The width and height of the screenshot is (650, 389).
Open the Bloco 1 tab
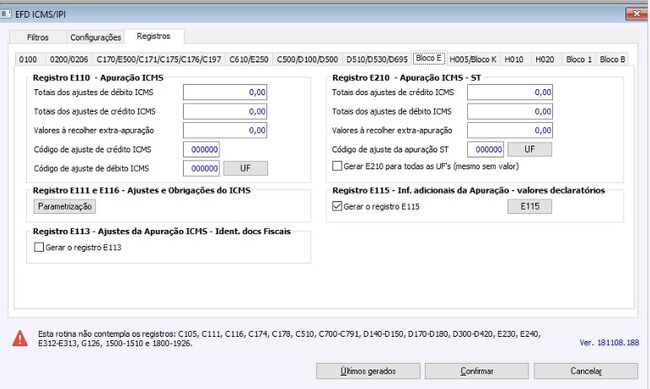tap(579, 59)
